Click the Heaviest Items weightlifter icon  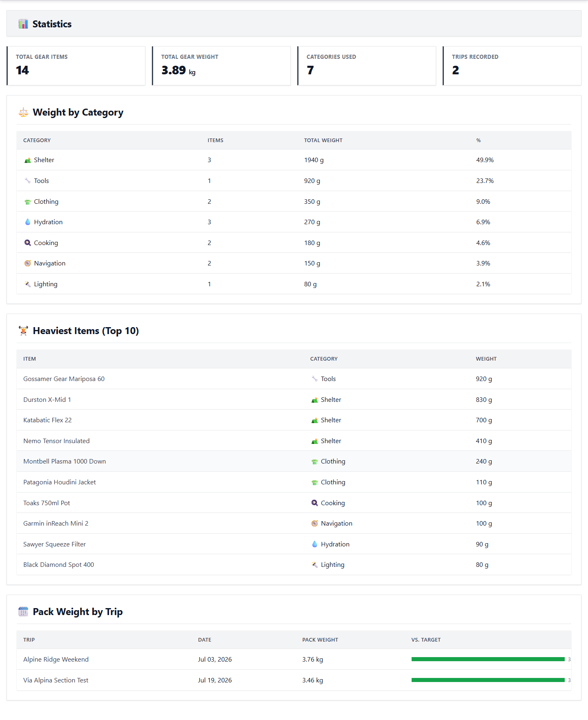point(23,331)
